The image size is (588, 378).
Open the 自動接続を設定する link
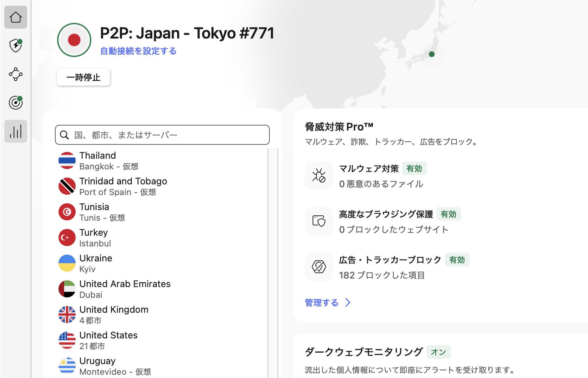click(x=138, y=51)
